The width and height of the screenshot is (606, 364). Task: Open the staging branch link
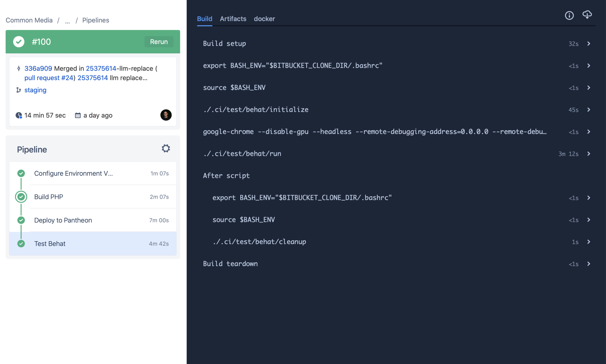(x=35, y=90)
